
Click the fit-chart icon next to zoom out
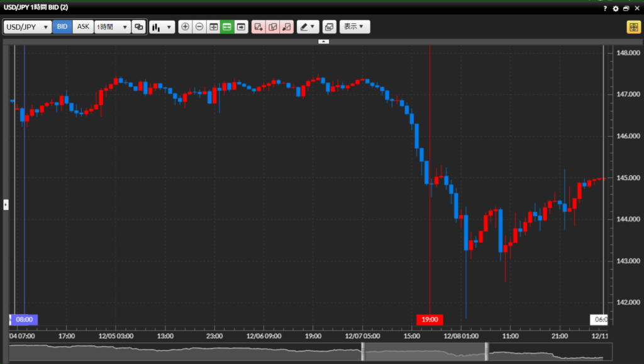213,27
